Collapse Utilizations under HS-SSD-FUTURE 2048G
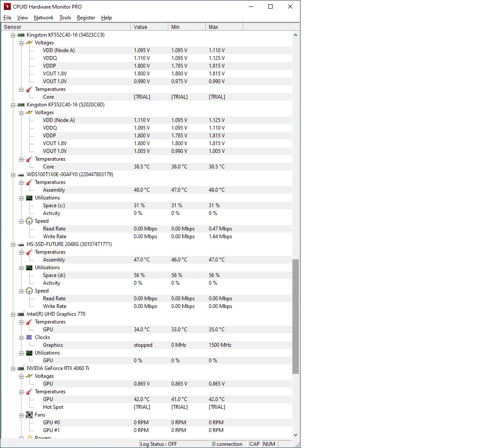496x448 pixels. 21,268
